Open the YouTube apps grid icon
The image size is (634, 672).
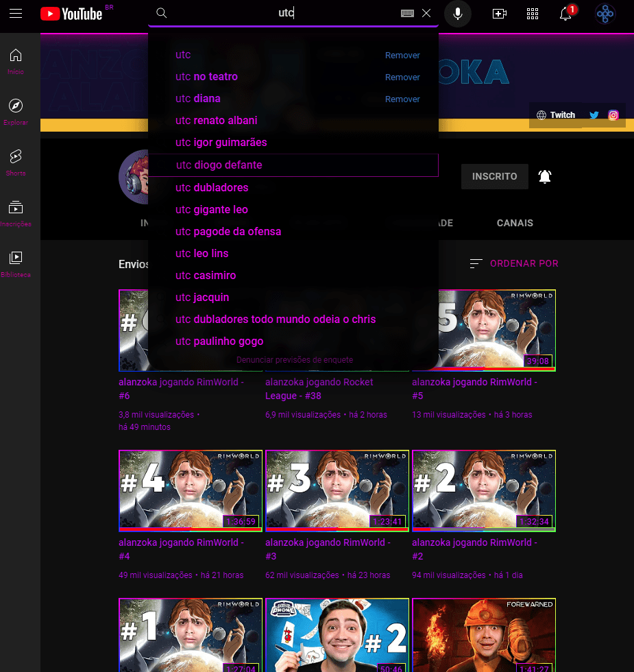pyautogui.click(x=533, y=13)
